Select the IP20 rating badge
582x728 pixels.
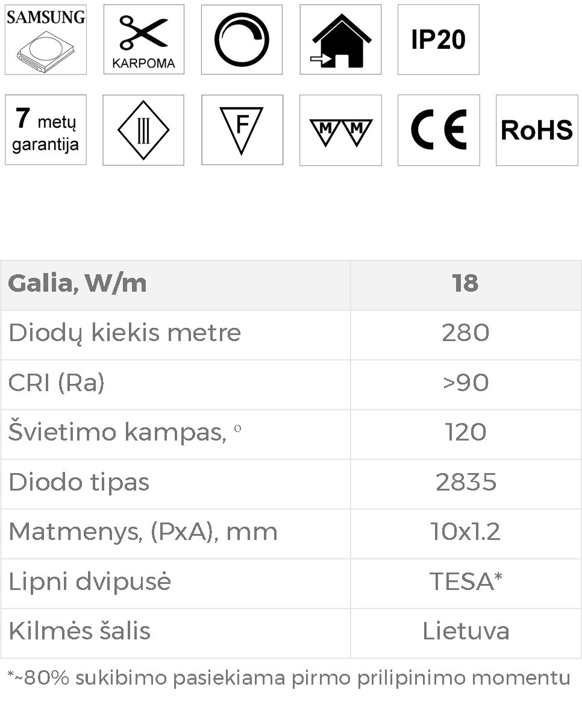click(439, 40)
